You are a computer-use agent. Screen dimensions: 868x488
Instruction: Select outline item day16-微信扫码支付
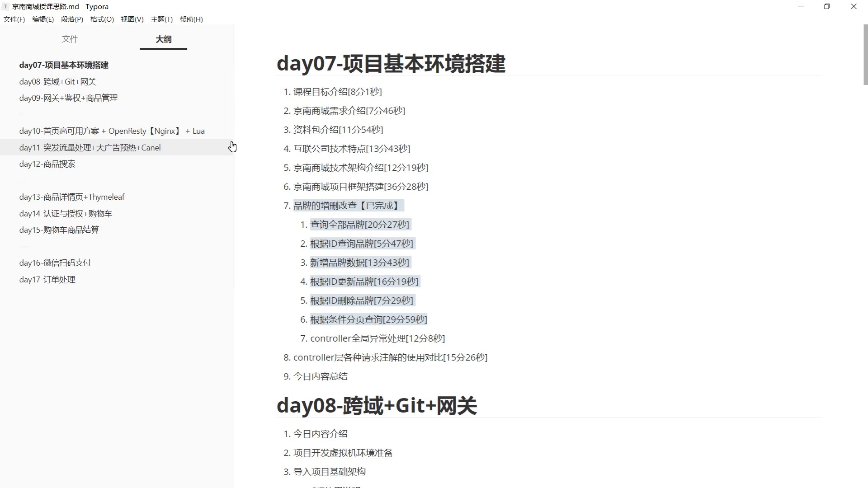tap(55, 263)
